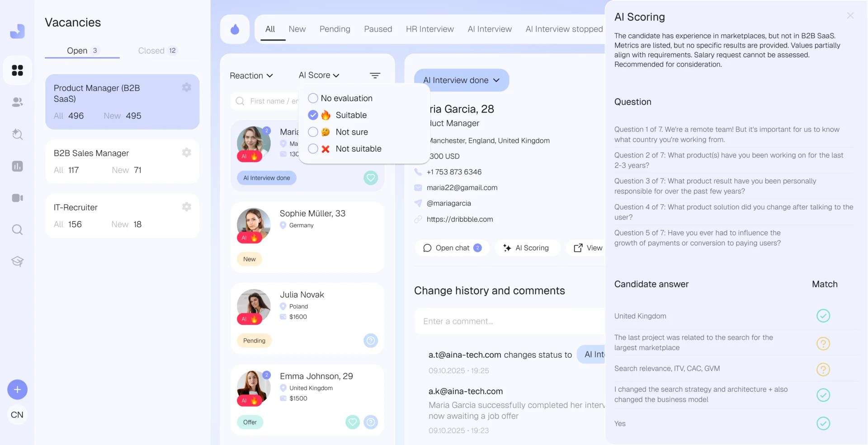This screenshot has height=445, width=868.
Task: Select the IT-Recruiter vacancy card
Action: (x=122, y=215)
